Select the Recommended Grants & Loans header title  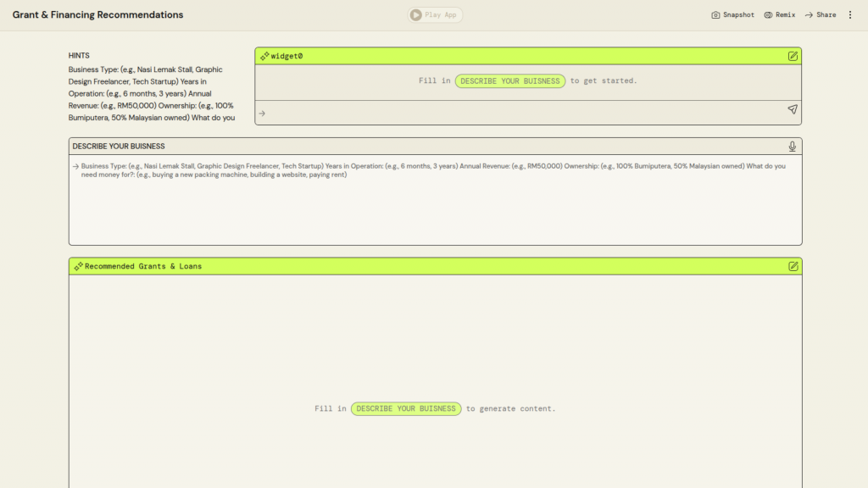pyautogui.click(x=143, y=266)
